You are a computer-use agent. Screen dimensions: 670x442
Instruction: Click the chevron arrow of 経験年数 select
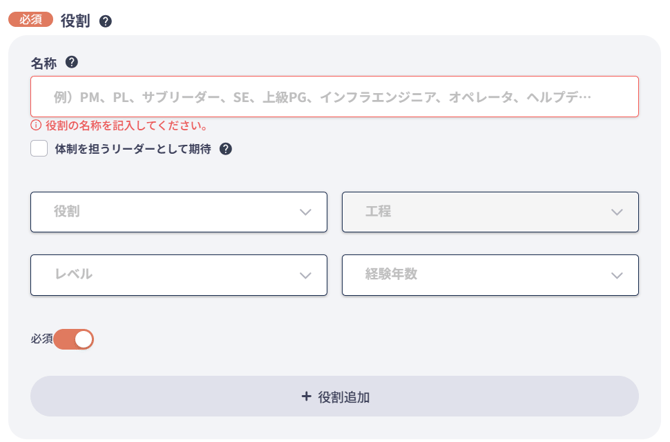coord(617,275)
